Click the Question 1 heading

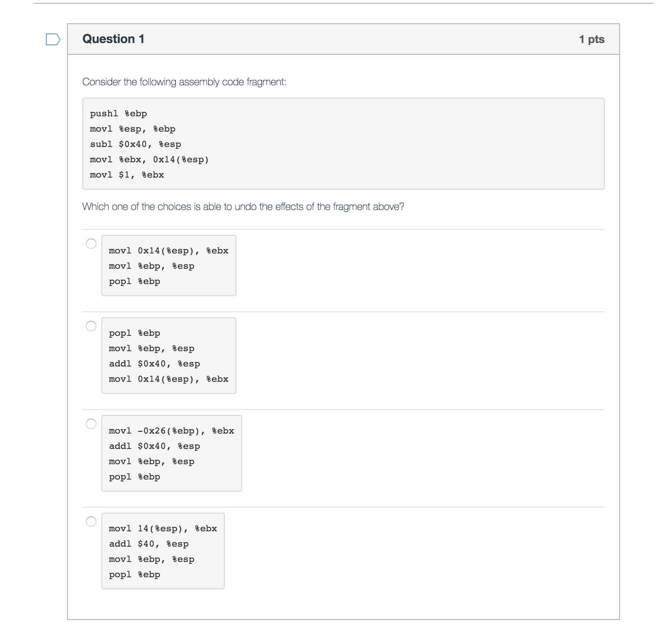tap(113, 39)
